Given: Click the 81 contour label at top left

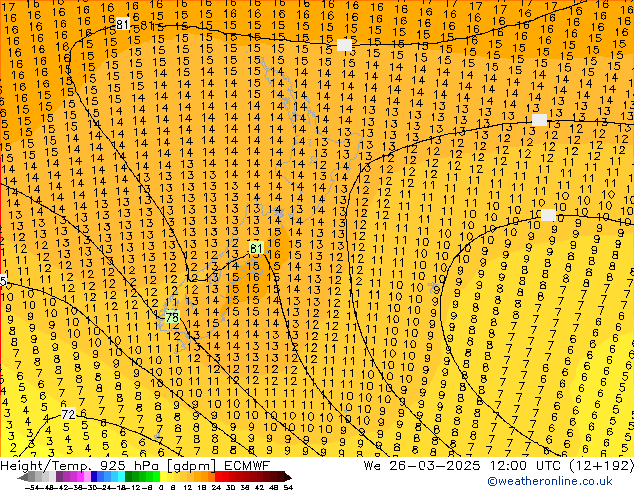Looking at the screenshot, I should pos(123,24).
